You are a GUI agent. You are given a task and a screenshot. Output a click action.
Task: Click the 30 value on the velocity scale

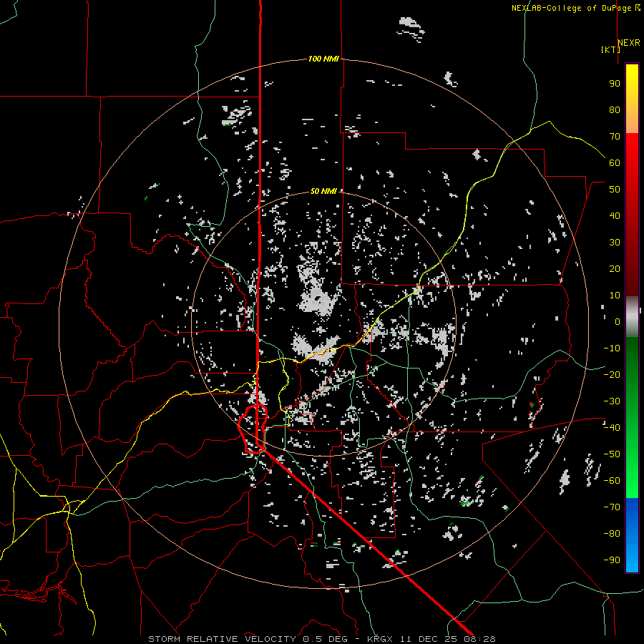pos(615,243)
